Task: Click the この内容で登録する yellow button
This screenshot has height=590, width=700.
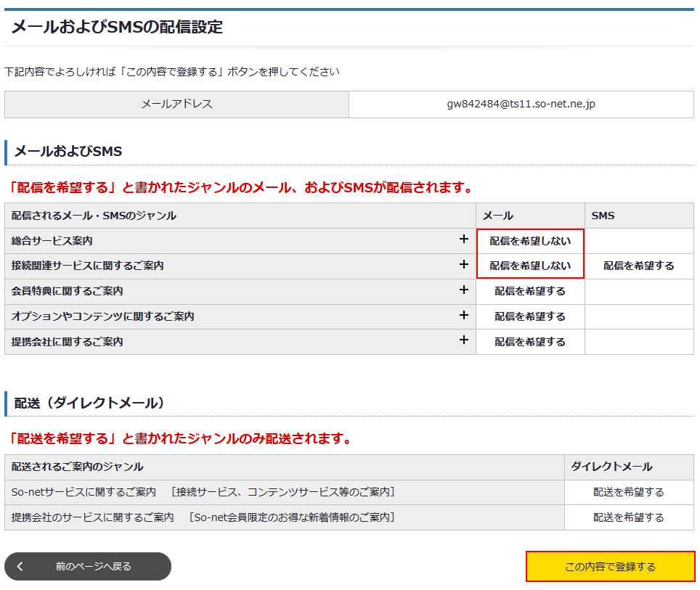Action: pos(610,567)
